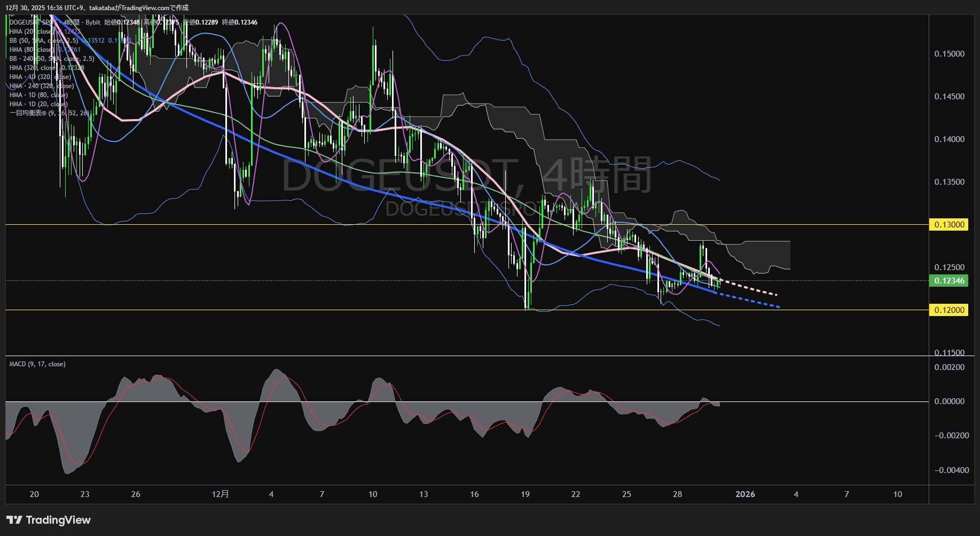This screenshot has width=980, height=536.
Task: Click the BB · 240 indicator legend entry
Action: tap(51, 59)
